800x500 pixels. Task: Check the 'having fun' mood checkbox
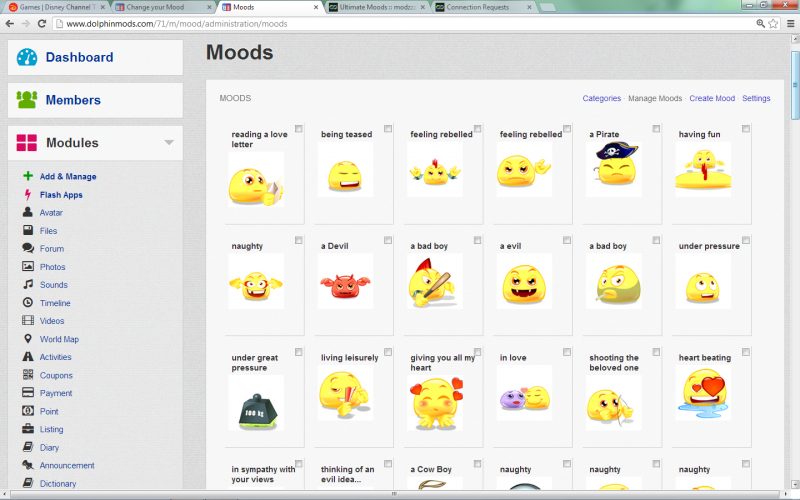tap(746, 129)
